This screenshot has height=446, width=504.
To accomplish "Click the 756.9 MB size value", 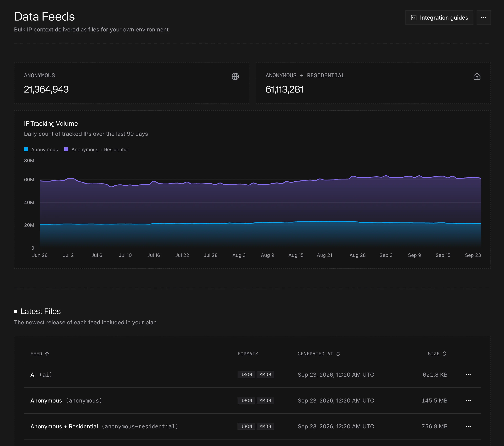I will coord(434,426).
